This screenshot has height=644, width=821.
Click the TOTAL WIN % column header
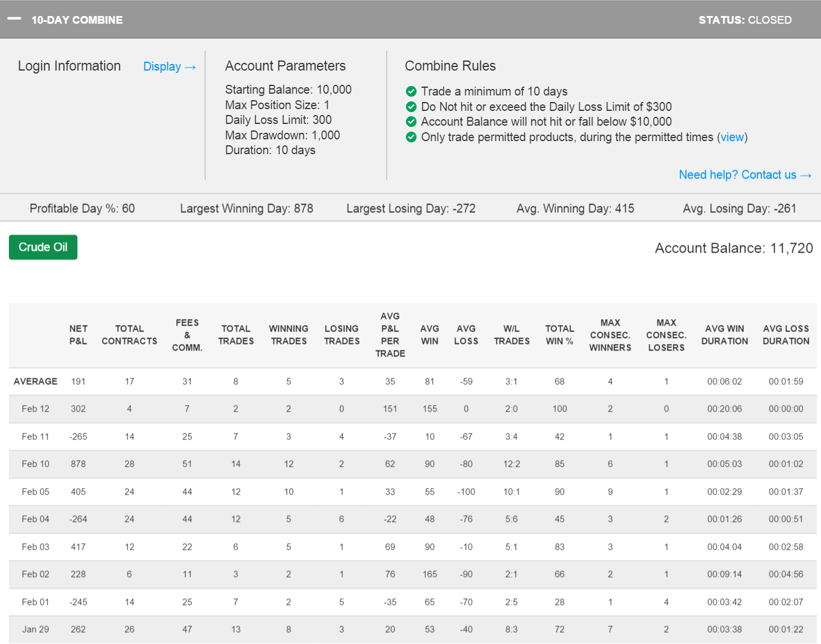[559, 335]
